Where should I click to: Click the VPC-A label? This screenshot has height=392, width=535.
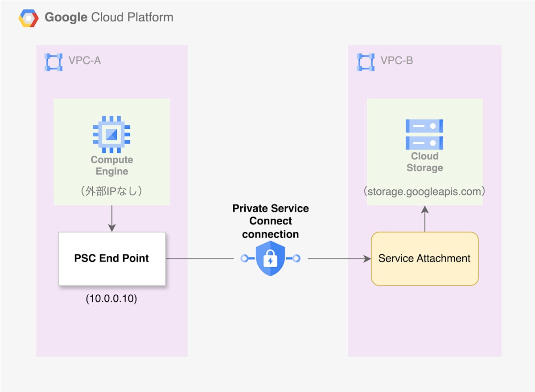pyautogui.click(x=85, y=60)
